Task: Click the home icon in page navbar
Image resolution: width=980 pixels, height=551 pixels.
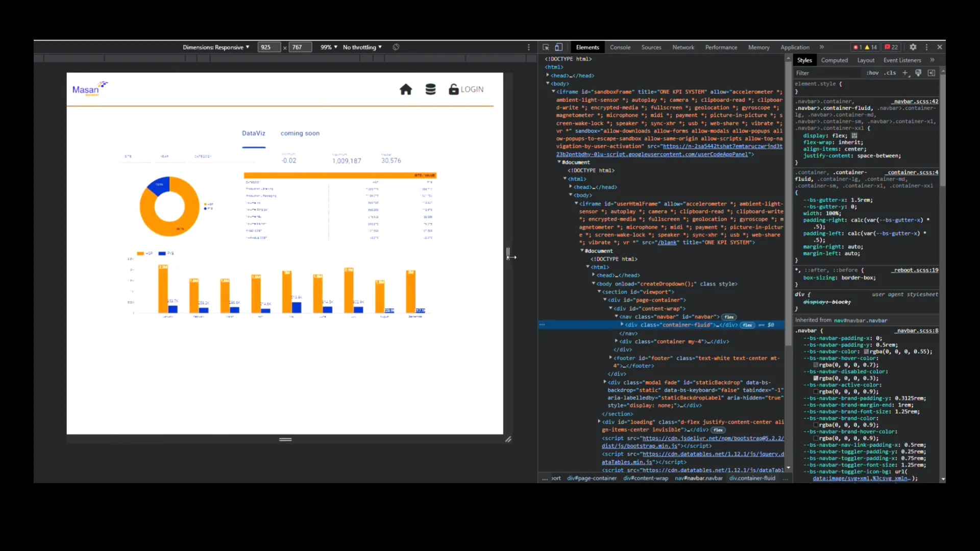Action: click(x=406, y=90)
